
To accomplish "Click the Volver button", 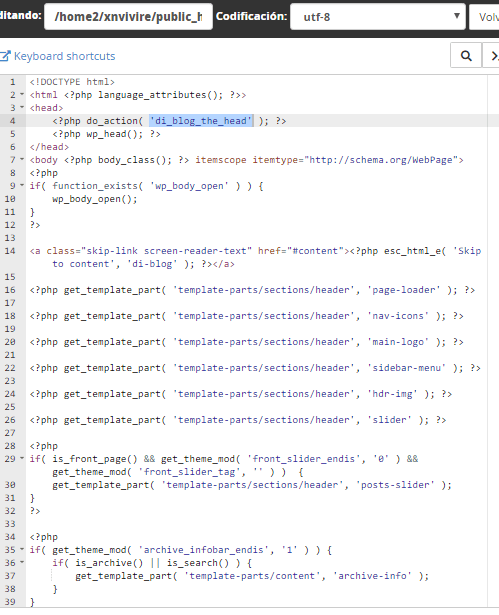I will 486,17.
